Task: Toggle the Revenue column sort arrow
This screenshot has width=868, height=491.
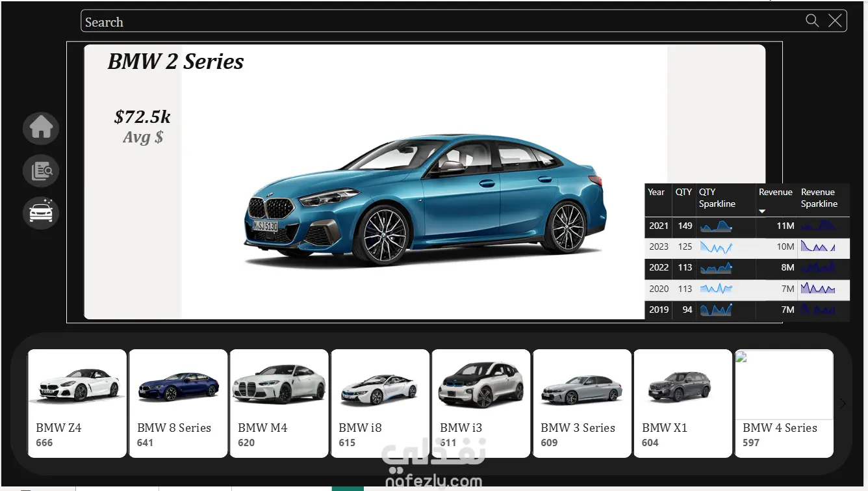Action: (x=762, y=211)
